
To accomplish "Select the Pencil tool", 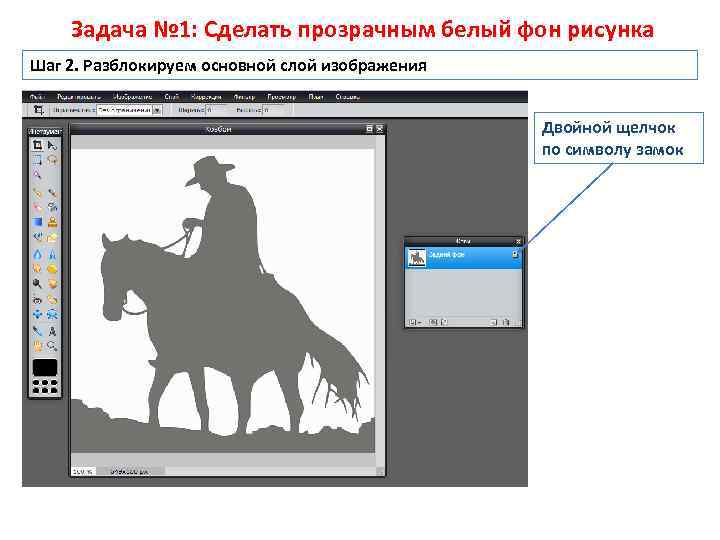I will 38,193.
